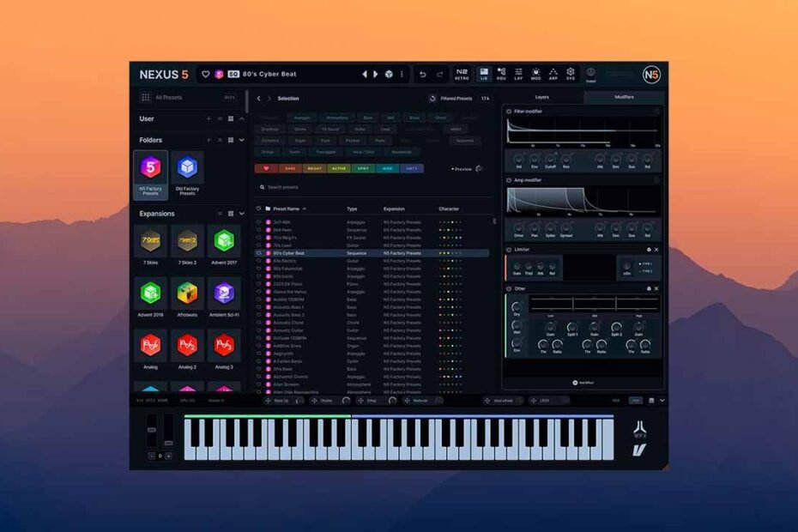Screen dimensions: 798x532
Task: Collapse the Expansions section chevron
Action: [x=242, y=214]
